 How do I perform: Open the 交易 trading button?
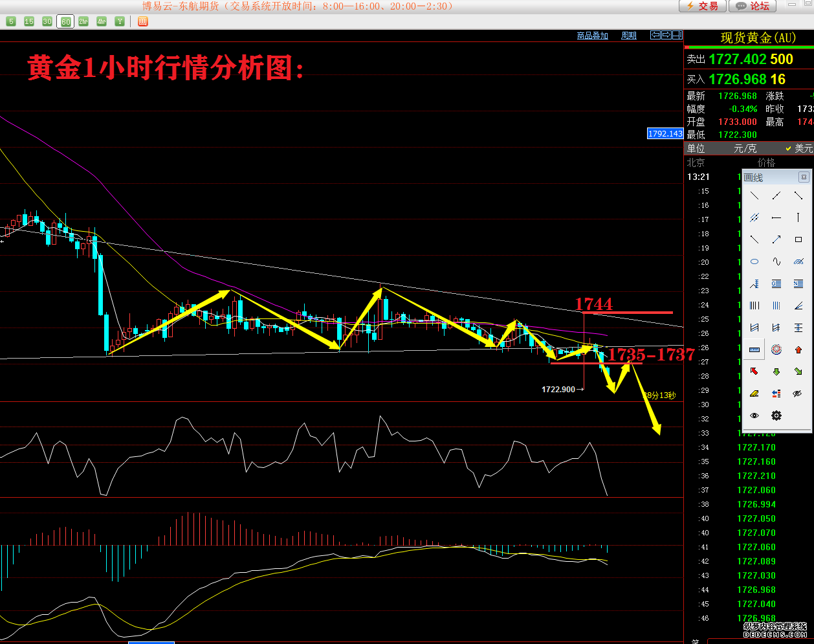702,6
